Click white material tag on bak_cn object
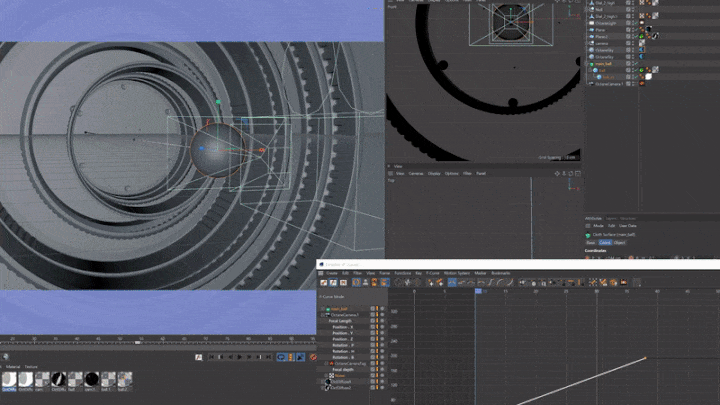This screenshot has width=720, height=405. [648, 77]
